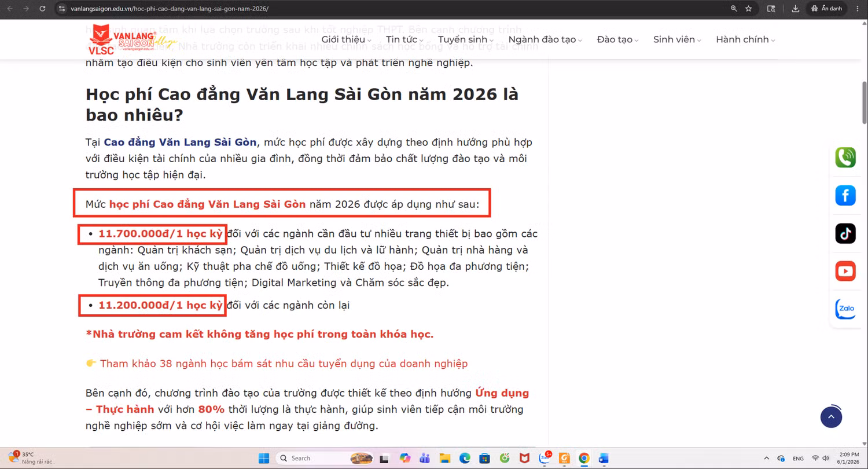
Task: Open the Sinh viên menu
Action: pos(674,39)
